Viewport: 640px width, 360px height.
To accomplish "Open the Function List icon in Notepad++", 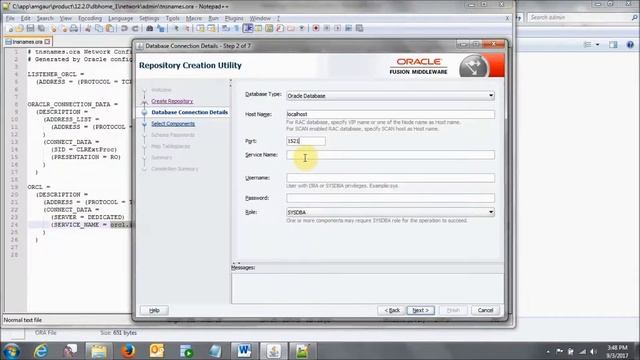I will tap(280, 28).
